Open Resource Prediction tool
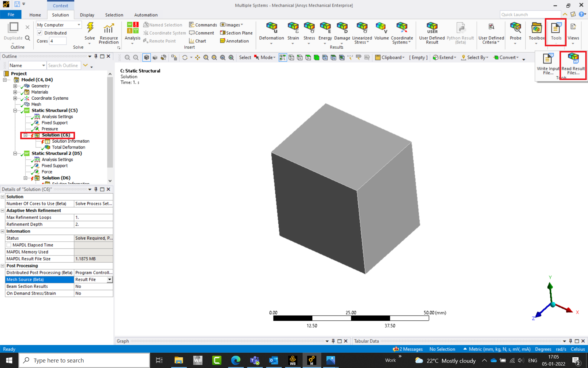The height and width of the screenshot is (368, 588). pyautogui.click(x=109, y=33)
